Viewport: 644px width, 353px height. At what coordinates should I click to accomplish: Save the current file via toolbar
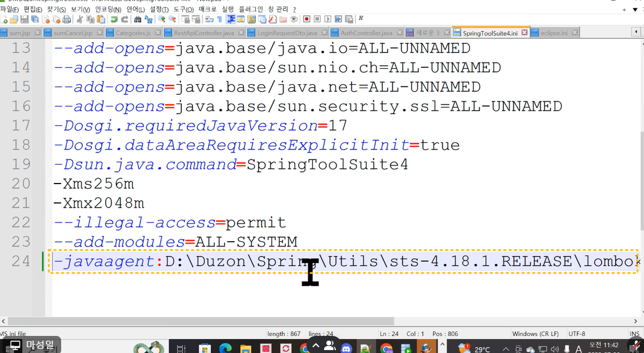[x=24, y=19]
